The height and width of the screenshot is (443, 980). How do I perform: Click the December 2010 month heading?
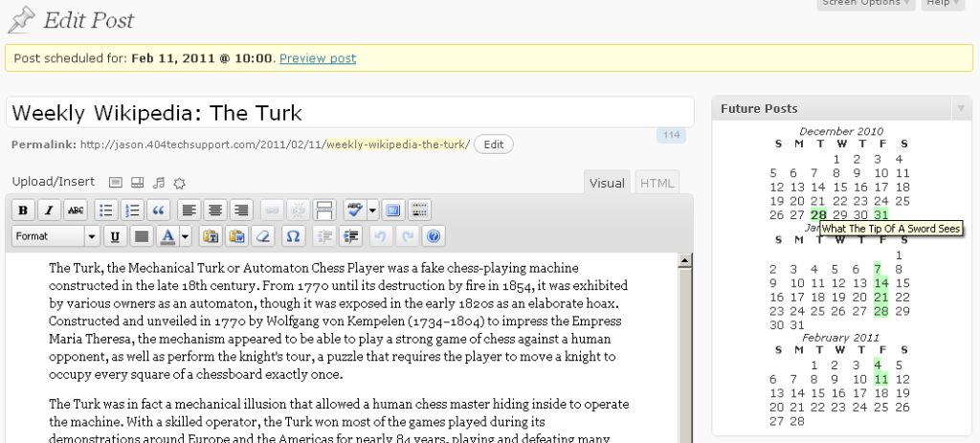pos(841,131)
